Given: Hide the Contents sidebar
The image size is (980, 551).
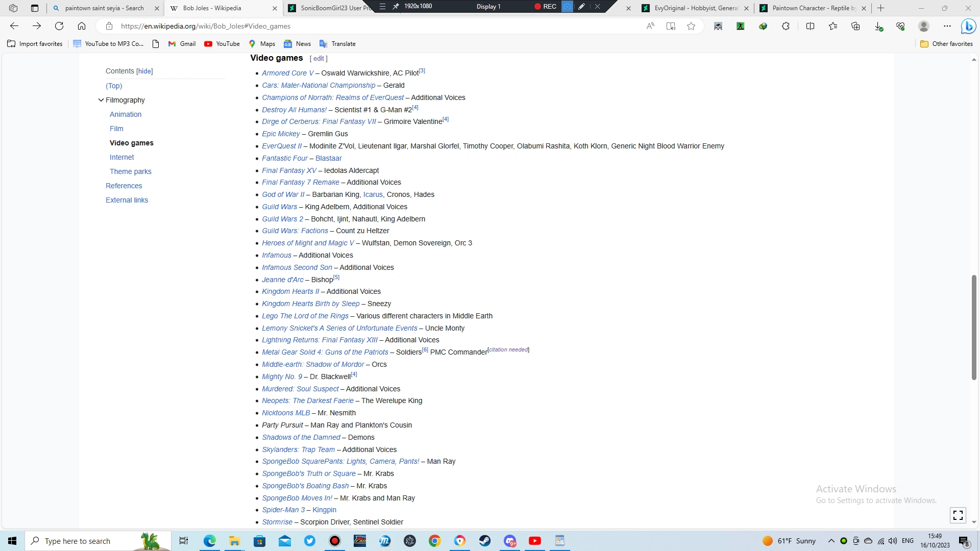Looking at the screenshot, I should pyautogui.click(x=144, y=71).
